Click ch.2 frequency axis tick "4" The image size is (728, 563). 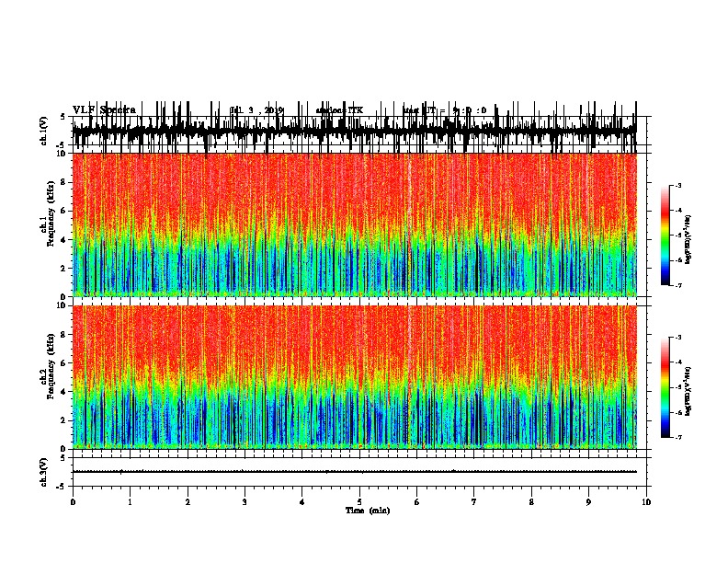[x=64, y=392]
